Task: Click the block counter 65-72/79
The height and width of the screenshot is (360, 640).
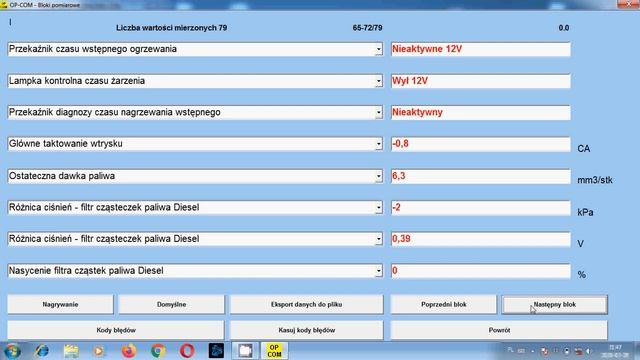Action: (x=367, y=28)
